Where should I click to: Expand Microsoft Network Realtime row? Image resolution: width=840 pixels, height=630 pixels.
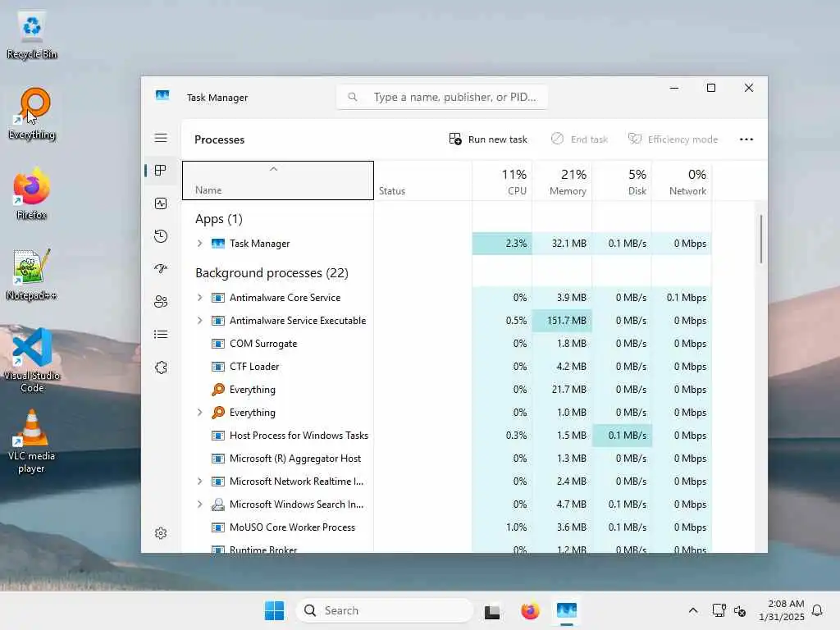[199, 481]
